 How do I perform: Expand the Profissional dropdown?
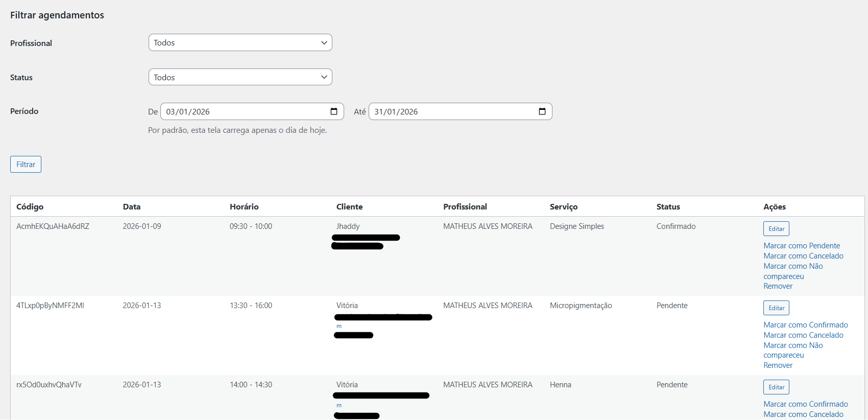pos(240,42)
